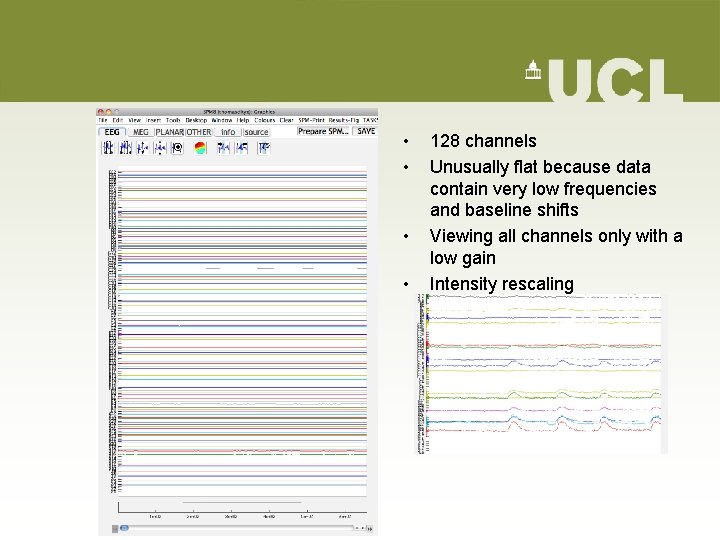Click the fast-forward button beside the scrollbar
This screenshot has width=720, height=540.
point(370,529)
